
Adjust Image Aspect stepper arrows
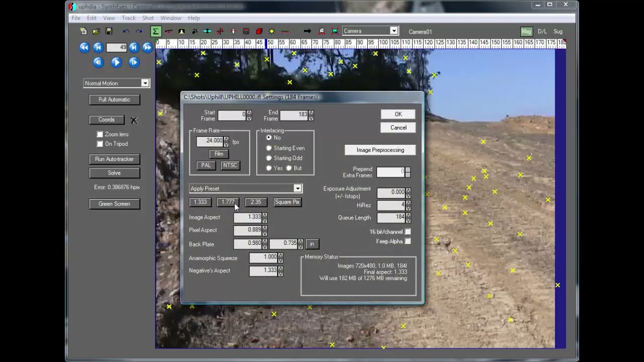(x=265, y=217)
